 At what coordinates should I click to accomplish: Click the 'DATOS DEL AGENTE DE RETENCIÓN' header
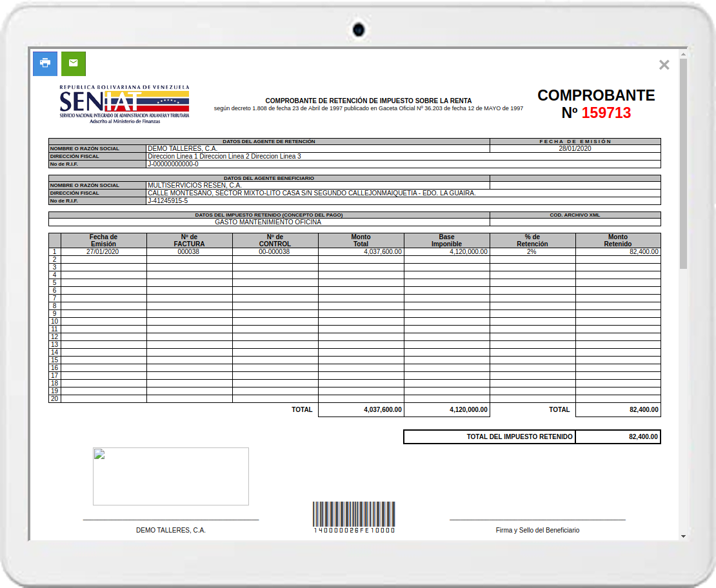click(269, 142)
